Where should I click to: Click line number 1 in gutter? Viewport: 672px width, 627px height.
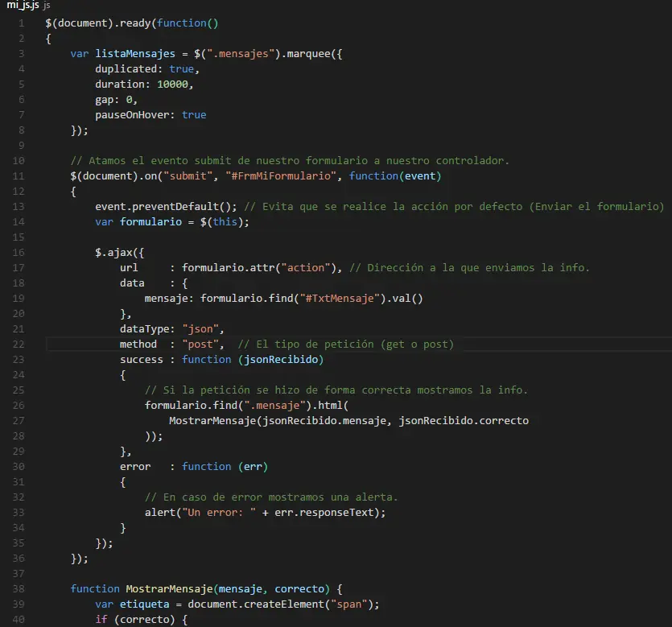[x=22, y=23]
